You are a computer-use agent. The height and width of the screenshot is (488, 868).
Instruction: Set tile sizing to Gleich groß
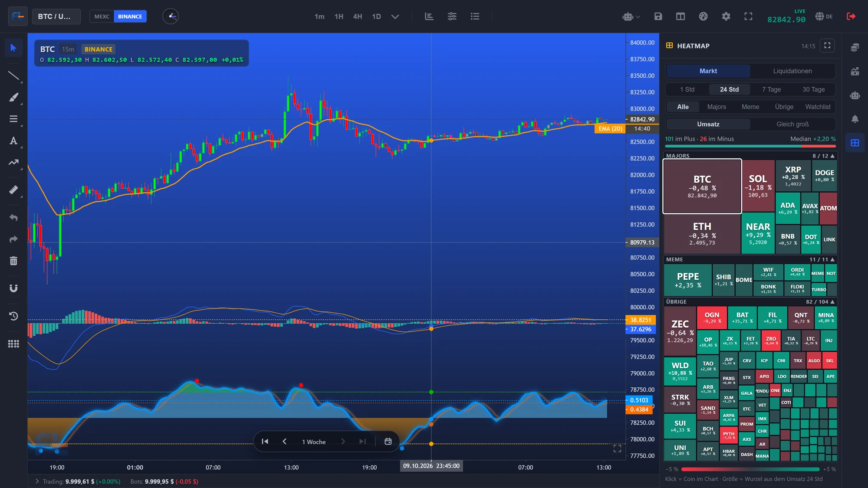coord(792,124)
